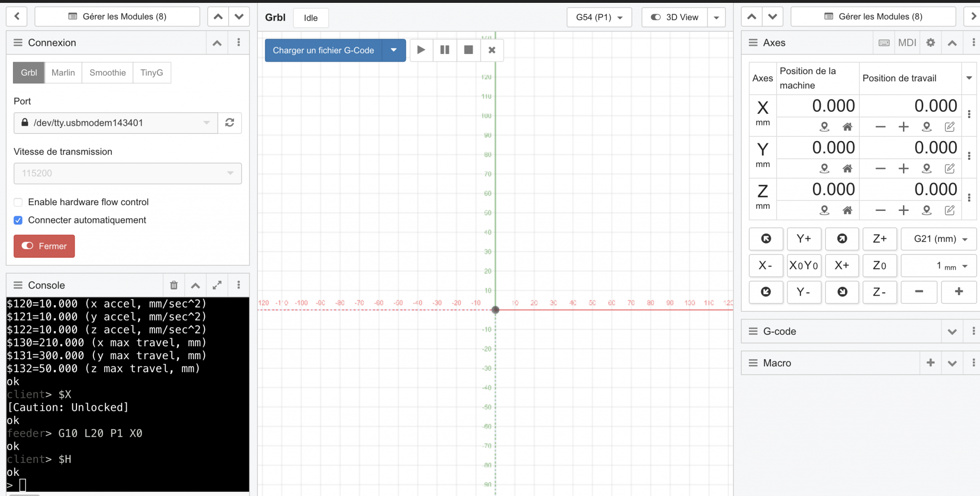
Task: Open the G54 (P1) coordinate dropdown
Action: (599, 17)
